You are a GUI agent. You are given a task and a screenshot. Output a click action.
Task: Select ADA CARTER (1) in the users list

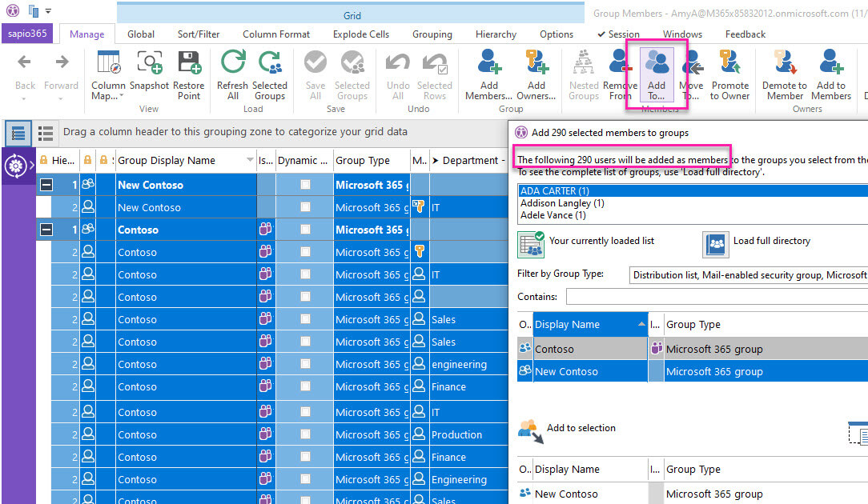pyautogui.click(x=693, y=191)
